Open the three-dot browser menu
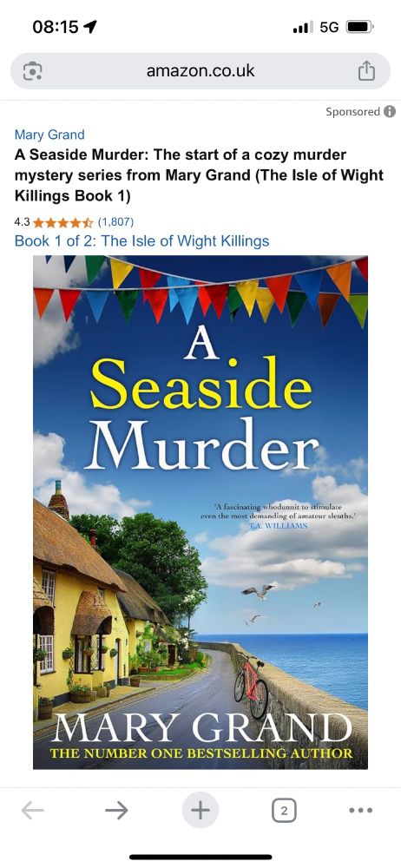The height and width of the screenshot is (868, 401). tap(361, 811)
